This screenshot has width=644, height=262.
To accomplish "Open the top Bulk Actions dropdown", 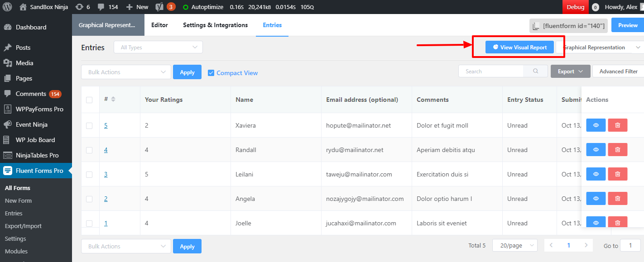I will [x=126, y=72].
